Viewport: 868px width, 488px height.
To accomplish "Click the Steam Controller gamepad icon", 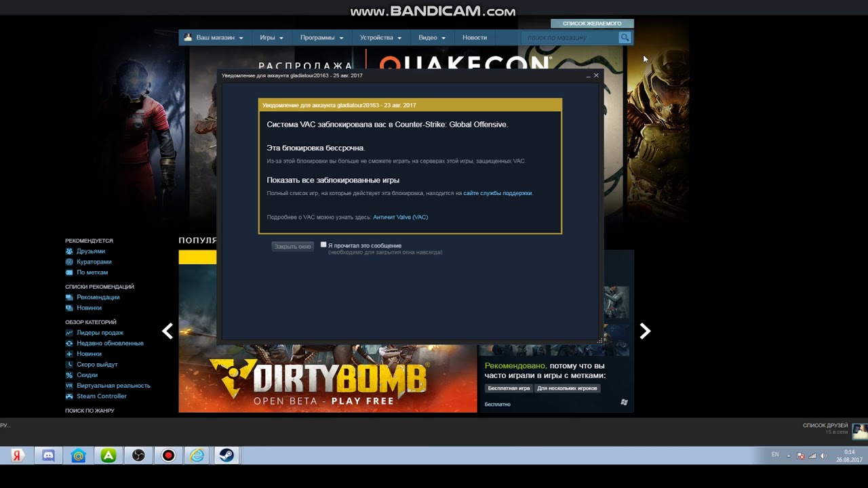I will coord(68,396).
